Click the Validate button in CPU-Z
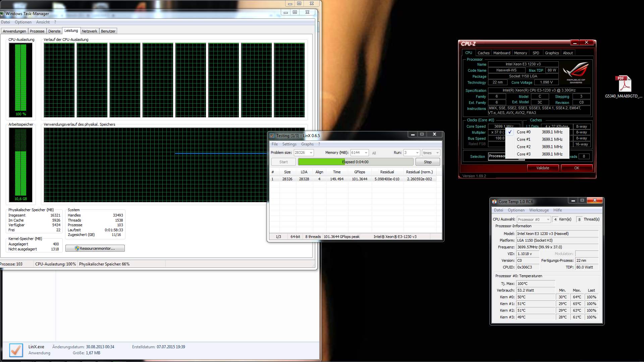The image size is (644, 362). tap(542, 168)
